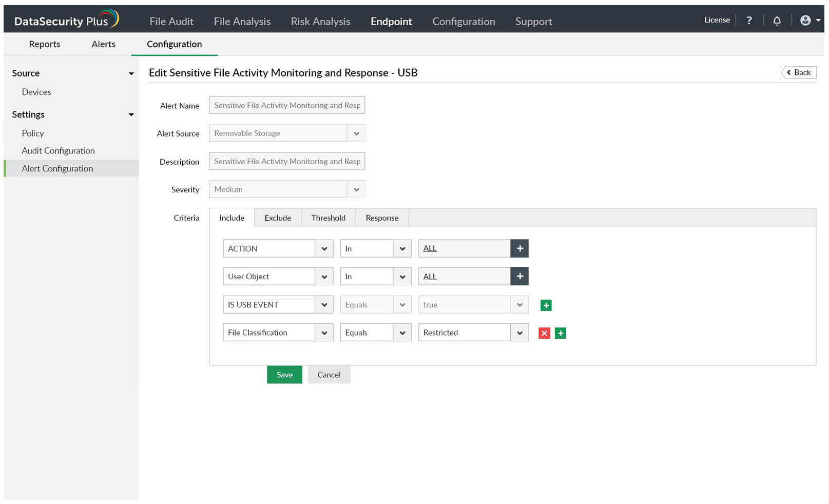Add criterion after File Classification row
Viewport: 829px width, 504px height.
pos(561,333)
